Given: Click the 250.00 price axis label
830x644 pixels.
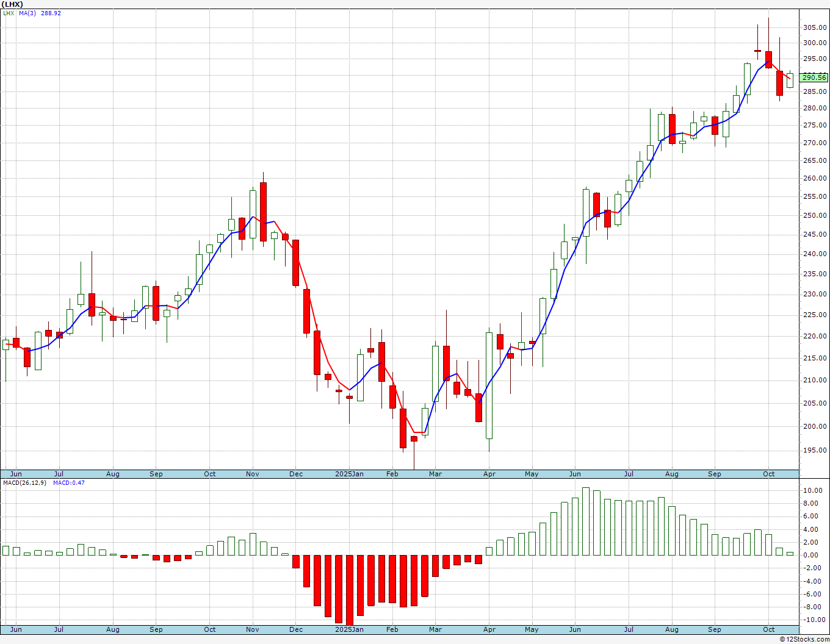Looking at the screenshot, I should point(815,215).
